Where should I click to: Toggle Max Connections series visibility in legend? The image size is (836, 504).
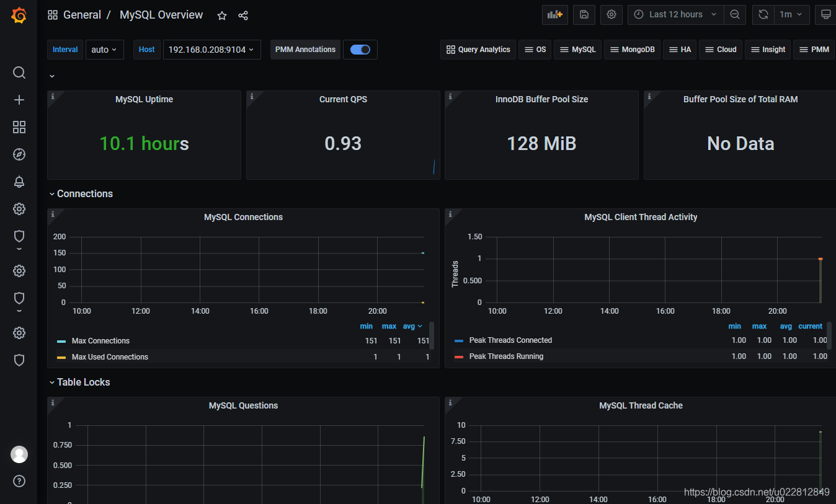pos(100,341)
